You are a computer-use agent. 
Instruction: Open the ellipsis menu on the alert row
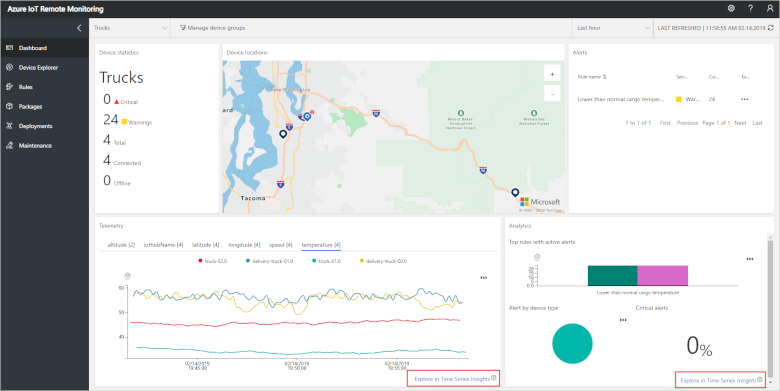pos(745,99)
